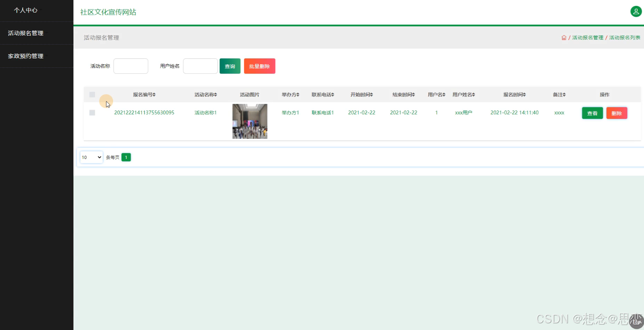Click the home icon in the breadcrumb
The width and height of the screenshot is (644, 330).
(x=564, y=38)
